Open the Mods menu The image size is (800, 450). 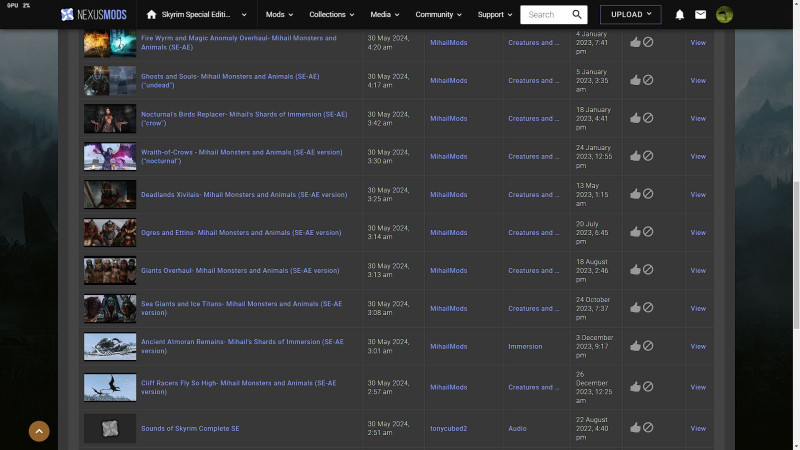(x=279, y=14)
